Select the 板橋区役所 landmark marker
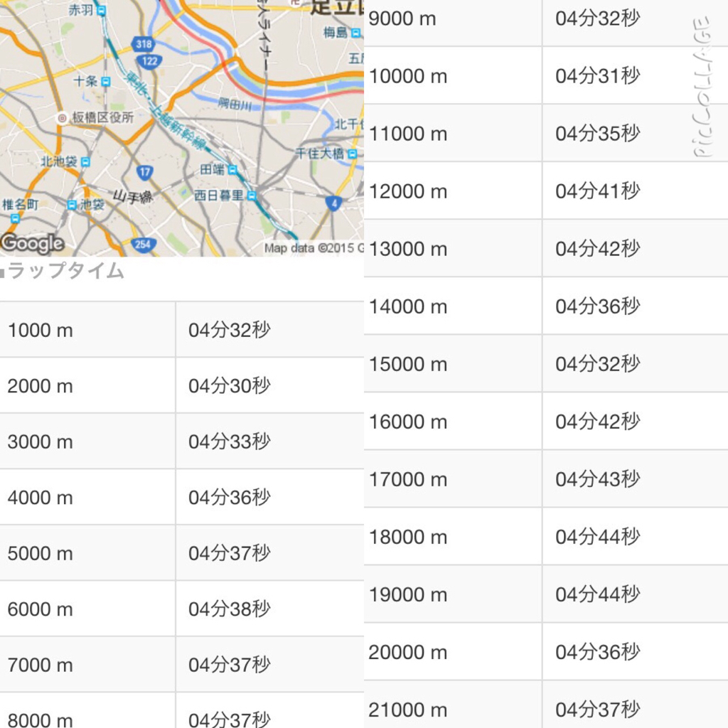Screen dimensions: 728x728 [x=62, y=118]
